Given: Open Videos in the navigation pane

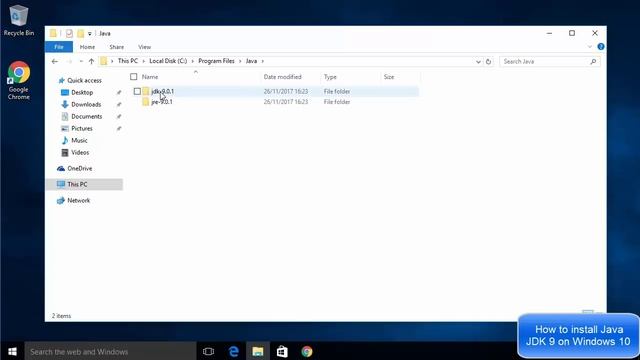Looking at the screenshot, I should 80,152.
